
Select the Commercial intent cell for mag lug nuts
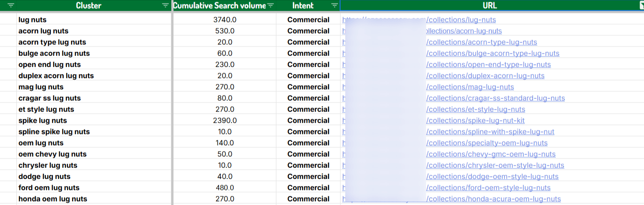pyautogui.click(x=308, y=87)
